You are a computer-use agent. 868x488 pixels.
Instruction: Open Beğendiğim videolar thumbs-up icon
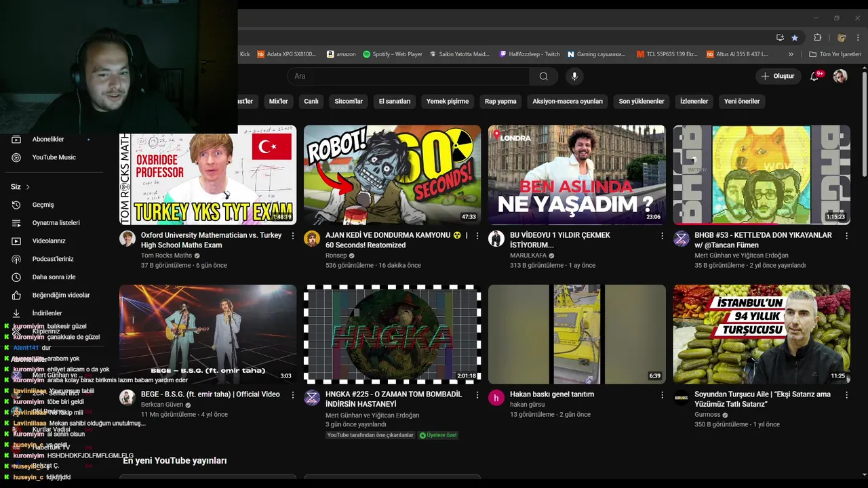[16, 295]
